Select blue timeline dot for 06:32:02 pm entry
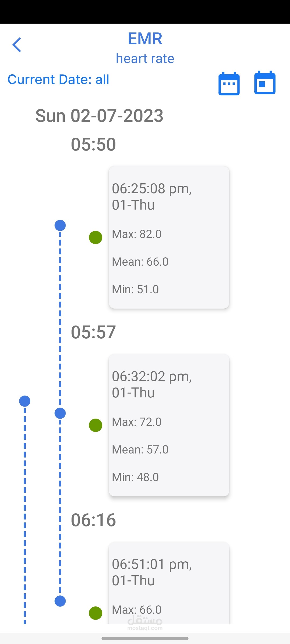 [60, 413]
